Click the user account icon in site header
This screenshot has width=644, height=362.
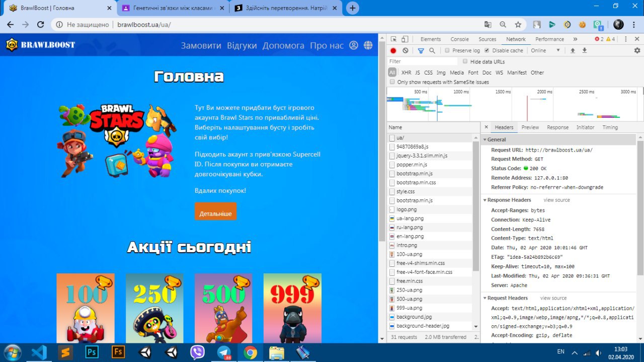[354, 45]
